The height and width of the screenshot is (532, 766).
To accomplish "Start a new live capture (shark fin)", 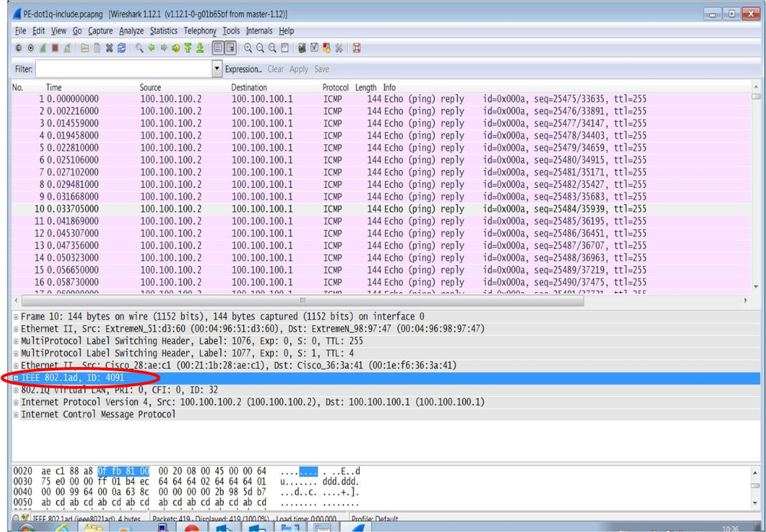I will (x=43, y=48).
